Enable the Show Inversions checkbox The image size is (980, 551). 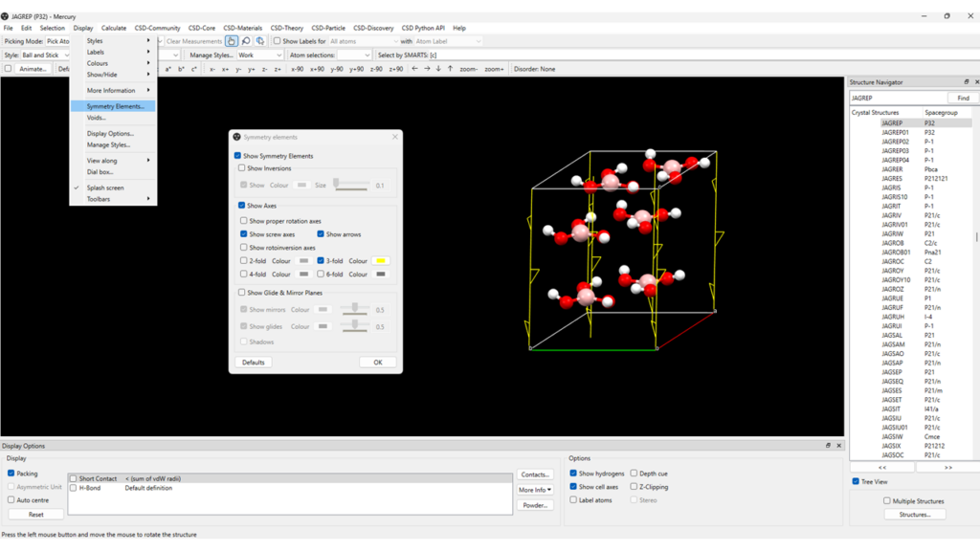pyautogui.click(x=242, y=168)
